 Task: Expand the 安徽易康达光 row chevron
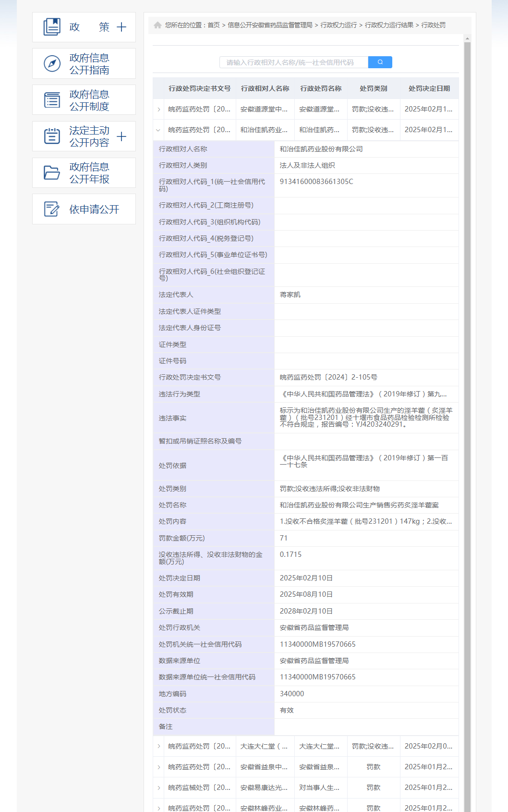pos(158,787)
